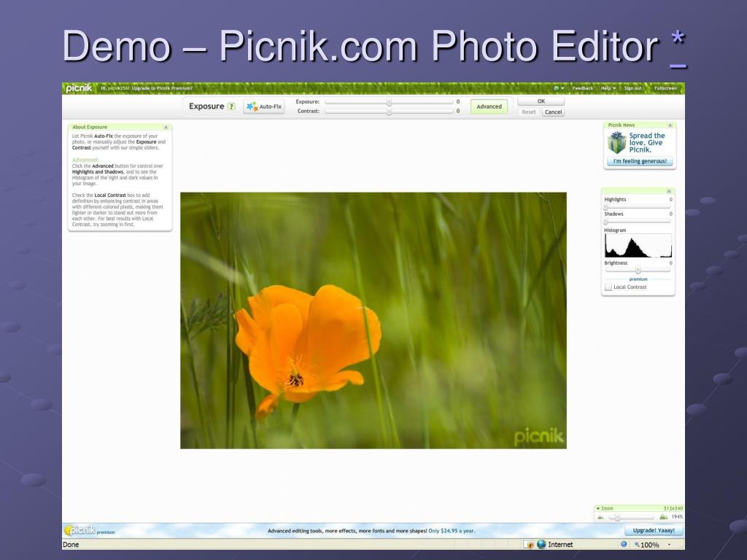Click the Upgrade! Yaaay! button
This screenshot has width=747, height=560.
click(x=654, y=530)
